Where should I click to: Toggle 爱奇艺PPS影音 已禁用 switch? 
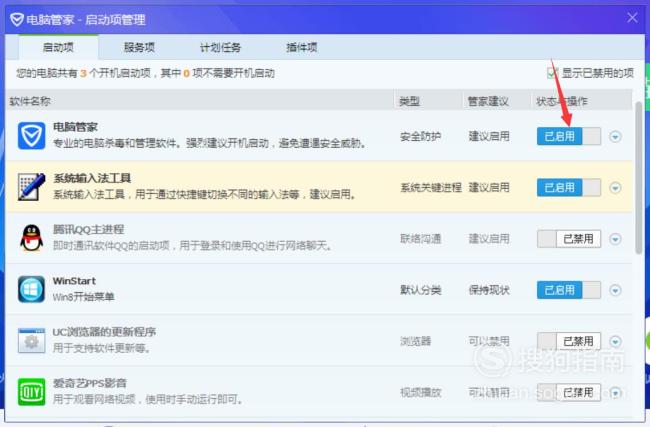[x=569, y=392]
